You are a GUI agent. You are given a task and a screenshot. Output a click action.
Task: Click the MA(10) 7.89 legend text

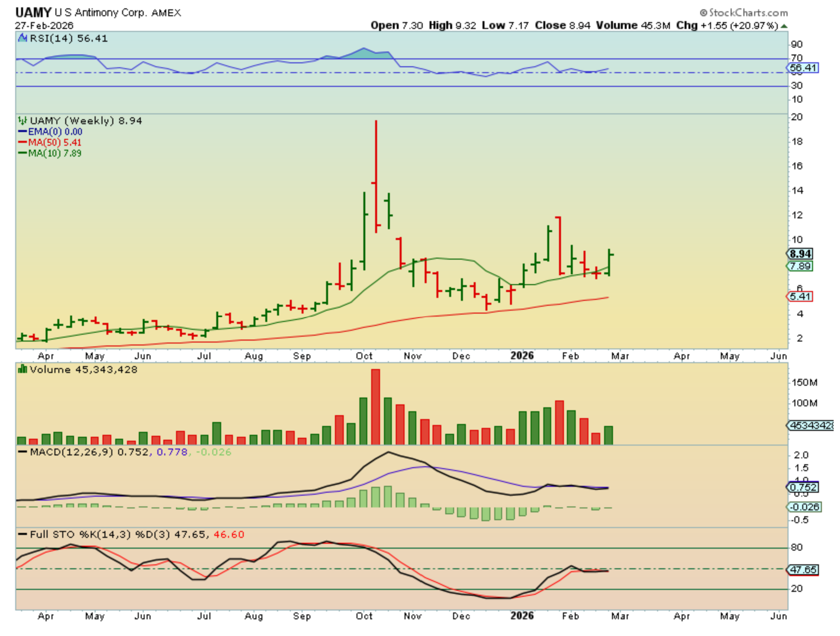[x=55, y=153]
